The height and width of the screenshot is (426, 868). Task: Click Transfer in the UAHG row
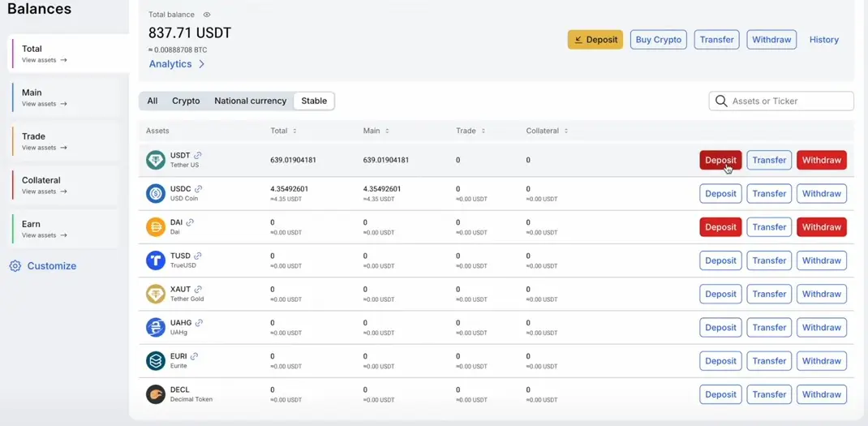pos(770,327)
